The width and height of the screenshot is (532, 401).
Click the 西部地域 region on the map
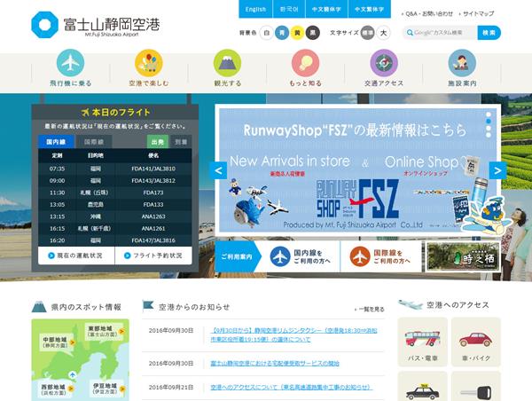pos(57,389)
